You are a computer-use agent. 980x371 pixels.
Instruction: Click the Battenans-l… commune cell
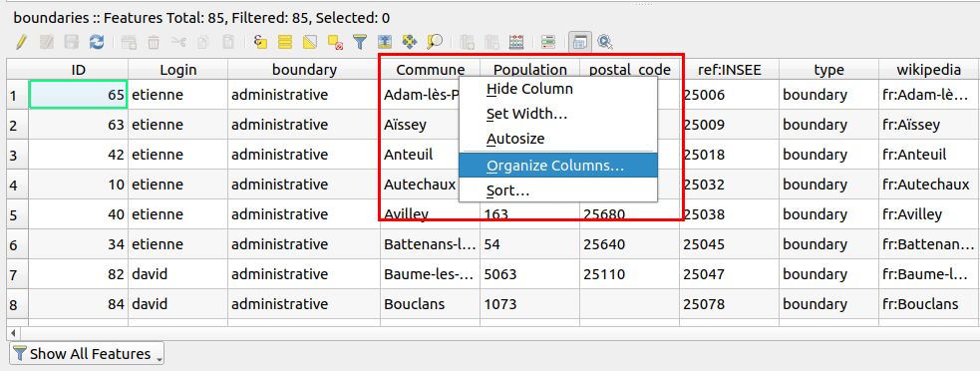(x=430, y=244)
